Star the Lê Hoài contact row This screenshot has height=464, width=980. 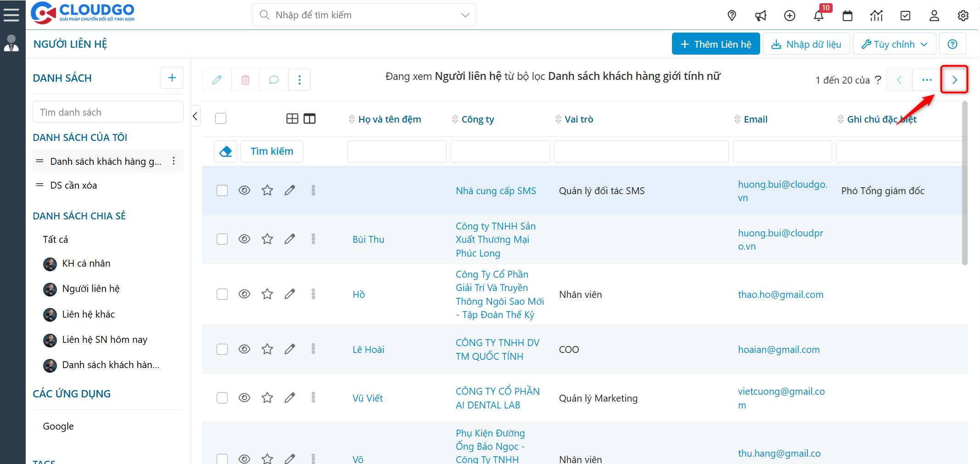pos(267,349)
